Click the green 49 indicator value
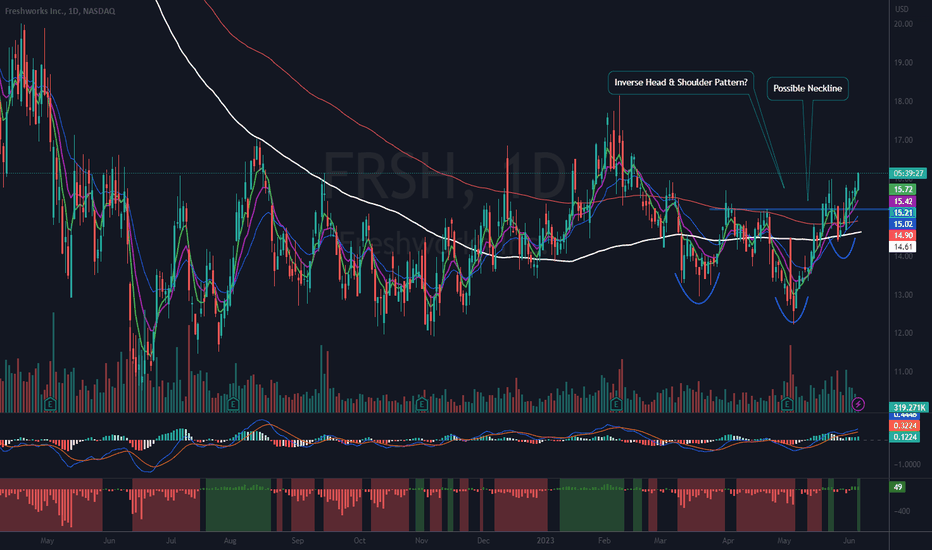Image resolution: width=932 pixels, height=550 pixels. click(x=898, y=487)
